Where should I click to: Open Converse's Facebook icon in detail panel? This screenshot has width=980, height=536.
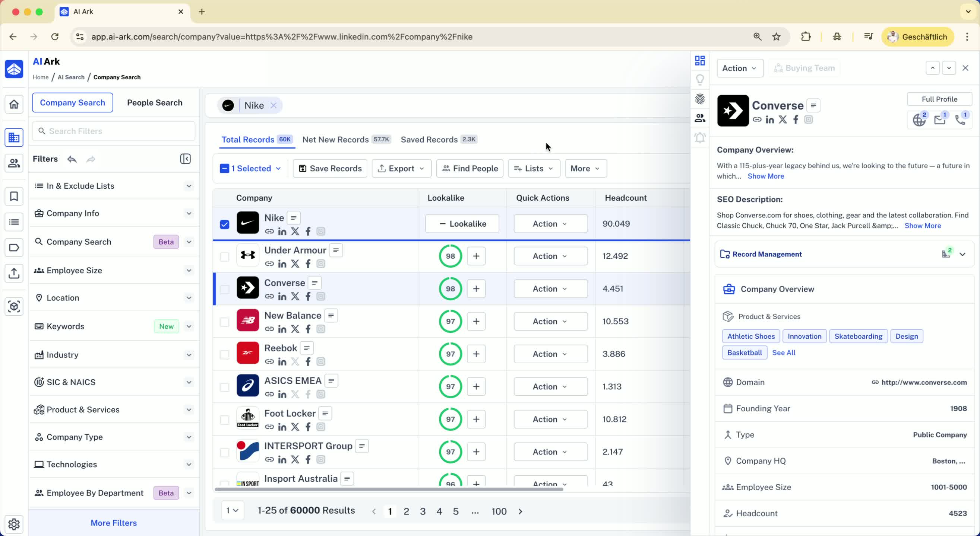(x=796, y=120)
